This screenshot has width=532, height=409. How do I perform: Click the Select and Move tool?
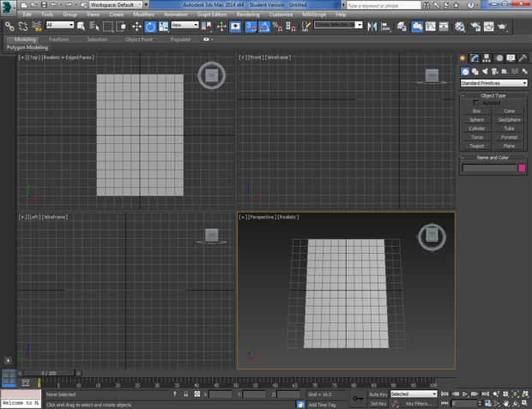point(137,27)
